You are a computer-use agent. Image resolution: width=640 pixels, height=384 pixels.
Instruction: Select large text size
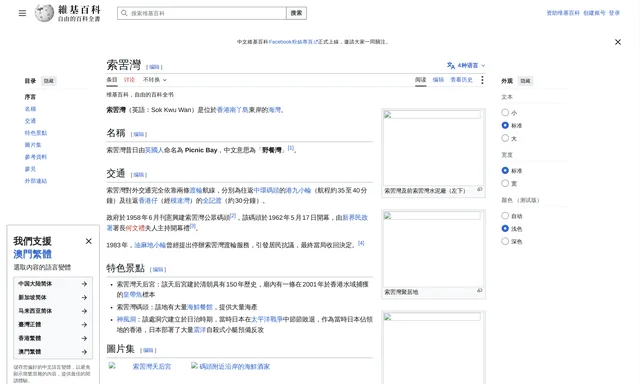click(505, 138)
